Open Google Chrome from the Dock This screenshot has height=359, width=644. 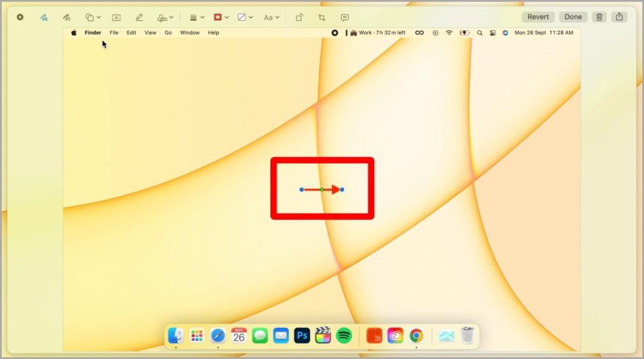pos(416,336)
